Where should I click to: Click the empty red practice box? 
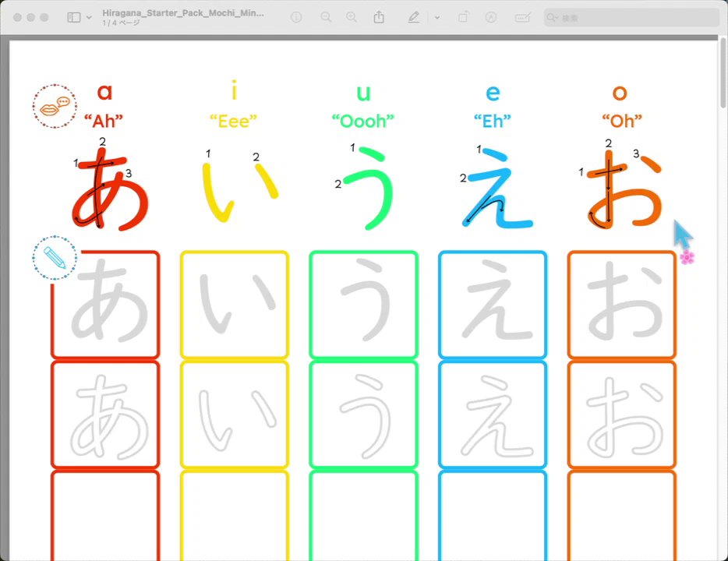point(105,516)
